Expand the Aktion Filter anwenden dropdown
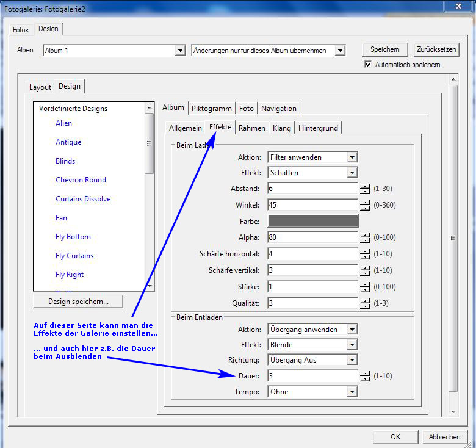The height and width of the screenshot is (448, 476). (x=352, y=157)
